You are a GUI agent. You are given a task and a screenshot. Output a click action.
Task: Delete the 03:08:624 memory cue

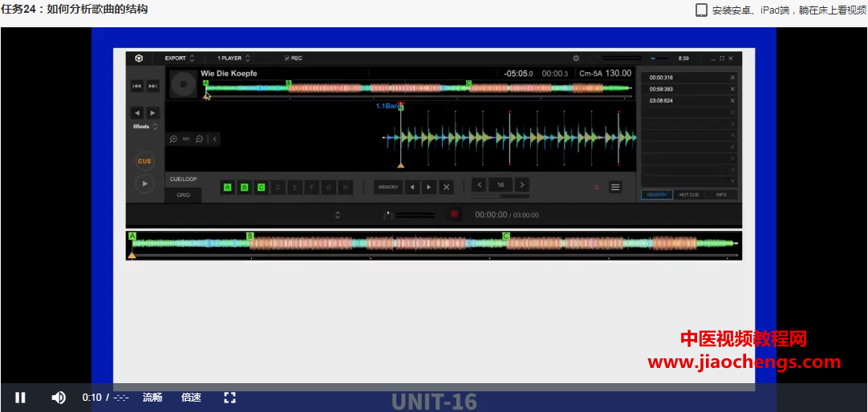(x=732, y=101)
